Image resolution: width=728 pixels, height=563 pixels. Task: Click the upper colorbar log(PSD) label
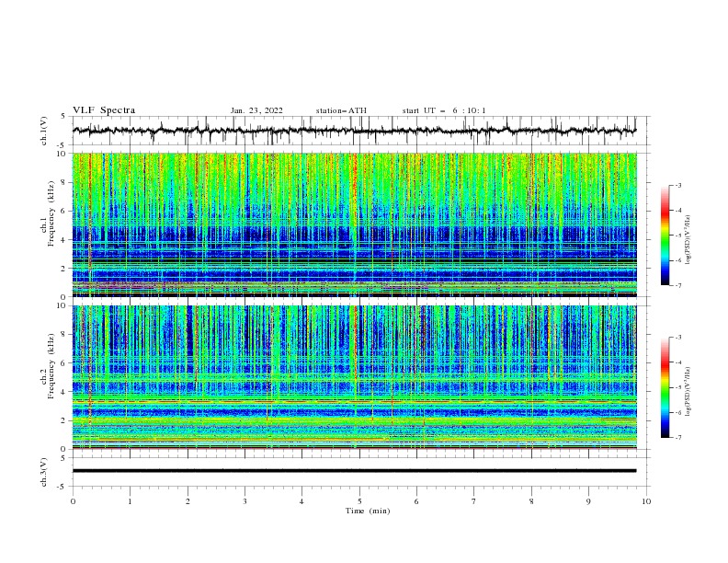[x=688, y=239]
